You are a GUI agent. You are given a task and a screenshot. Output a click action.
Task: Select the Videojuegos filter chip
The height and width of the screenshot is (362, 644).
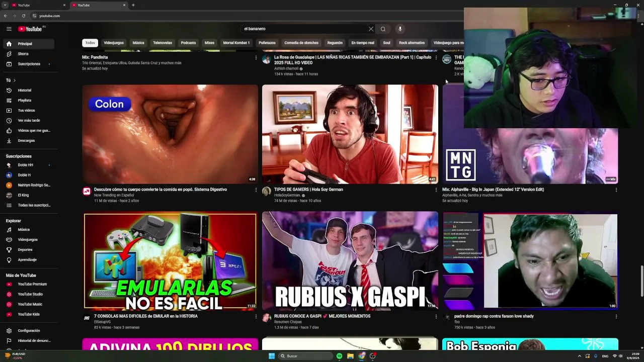pos(114,43)
